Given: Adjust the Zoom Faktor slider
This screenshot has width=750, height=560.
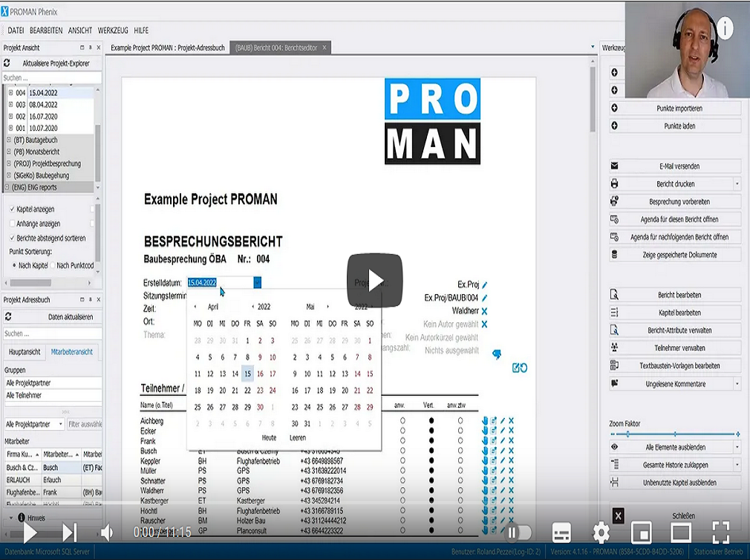Looking at the screenshot, I should 628,434.
